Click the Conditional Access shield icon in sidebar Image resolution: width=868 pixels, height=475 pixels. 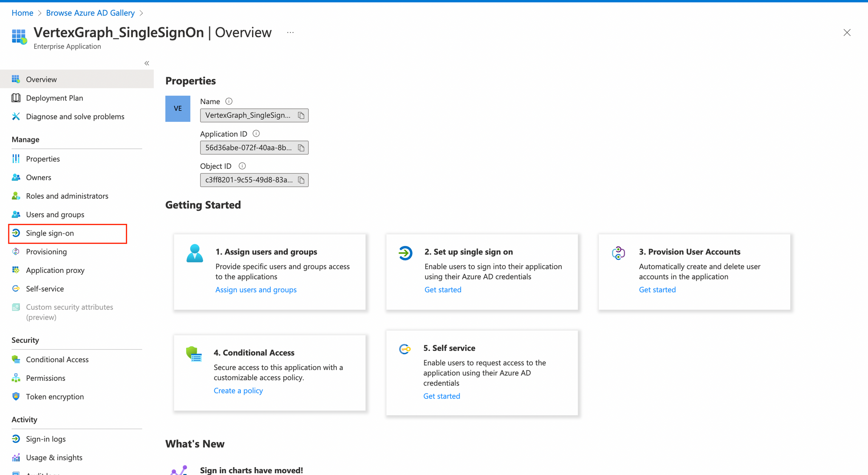coord(16,360)
